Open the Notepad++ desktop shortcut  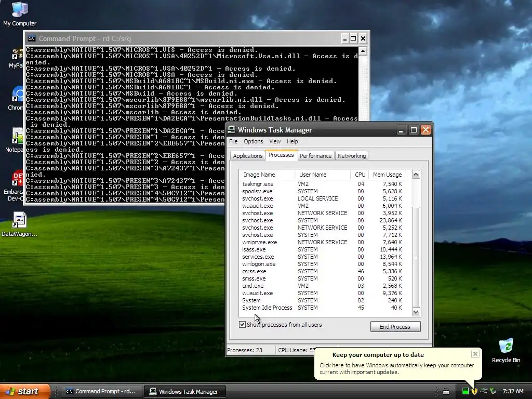14,140
